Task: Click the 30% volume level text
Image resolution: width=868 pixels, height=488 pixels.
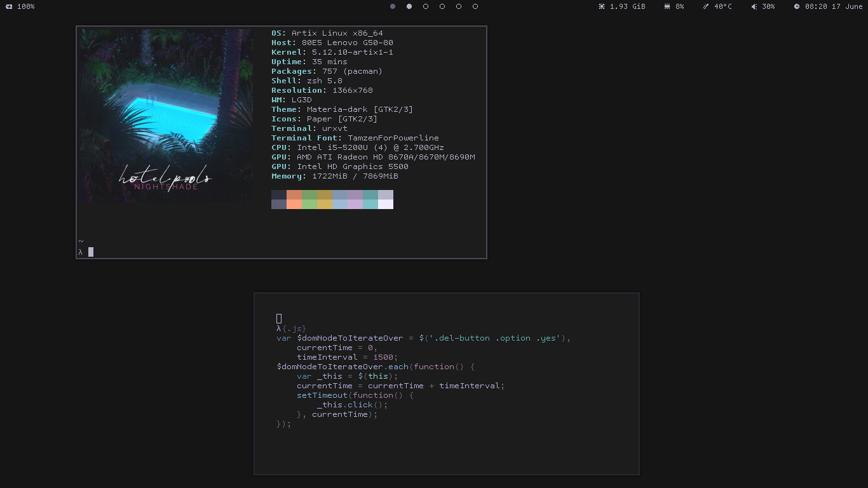Action: tap(768, 6)
